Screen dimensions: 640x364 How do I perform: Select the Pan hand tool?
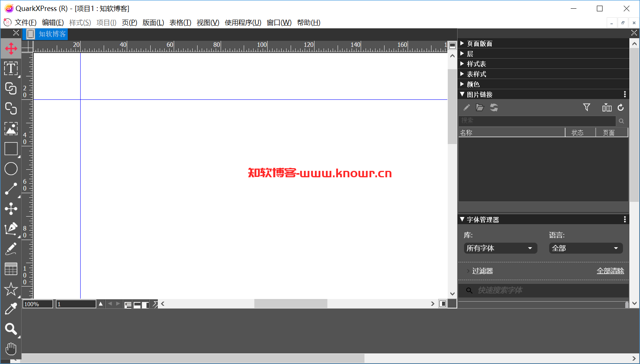click(11, 349)
